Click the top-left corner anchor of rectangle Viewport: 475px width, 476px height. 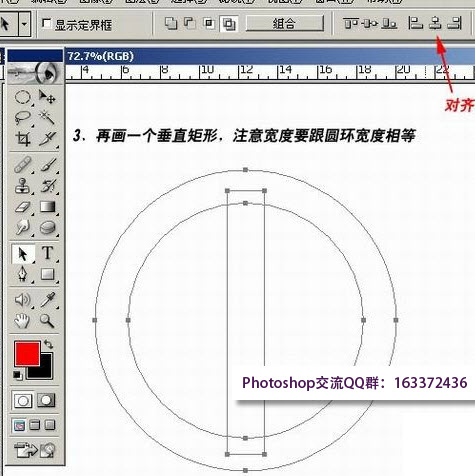coord(227,191)
